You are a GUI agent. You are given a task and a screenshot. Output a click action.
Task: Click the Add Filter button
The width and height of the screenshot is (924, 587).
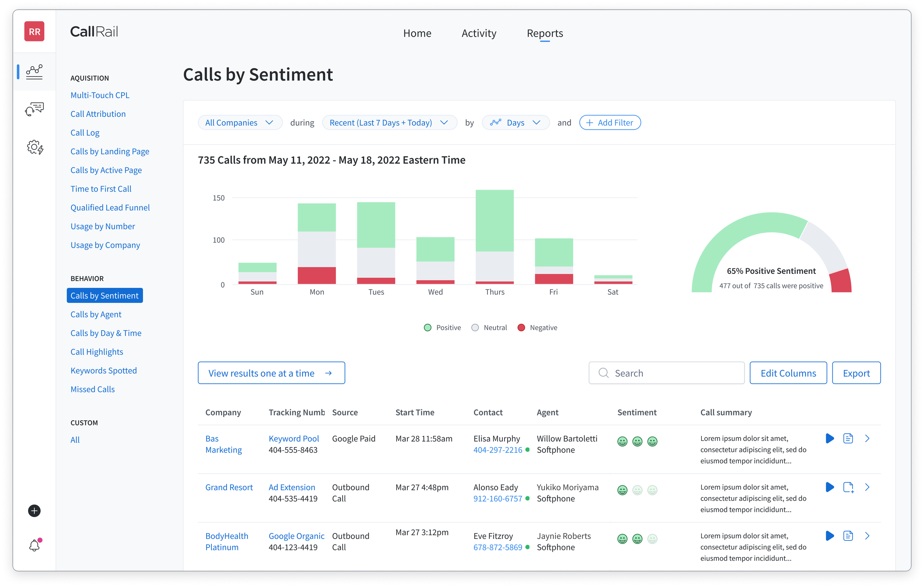609,123
